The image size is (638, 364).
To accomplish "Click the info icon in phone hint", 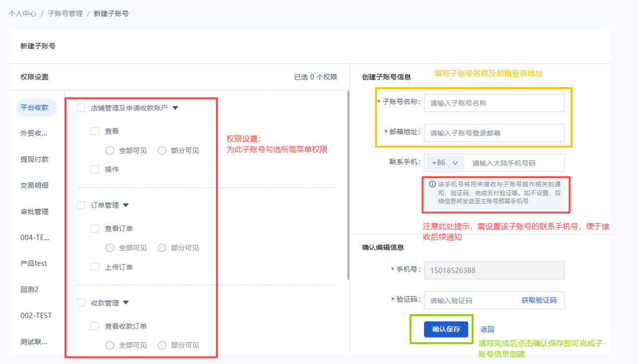I will click(x=433, y=184).
